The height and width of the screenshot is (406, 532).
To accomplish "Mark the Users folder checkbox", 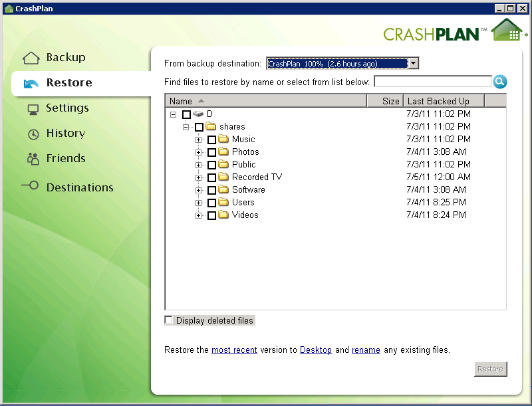I will click(x=211, y=203).
